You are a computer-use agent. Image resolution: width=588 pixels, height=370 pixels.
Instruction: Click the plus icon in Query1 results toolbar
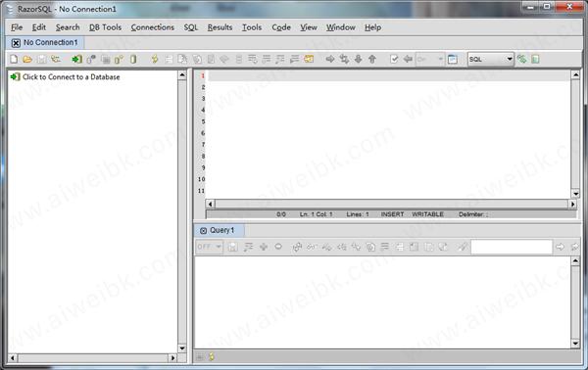coord(264,247)
